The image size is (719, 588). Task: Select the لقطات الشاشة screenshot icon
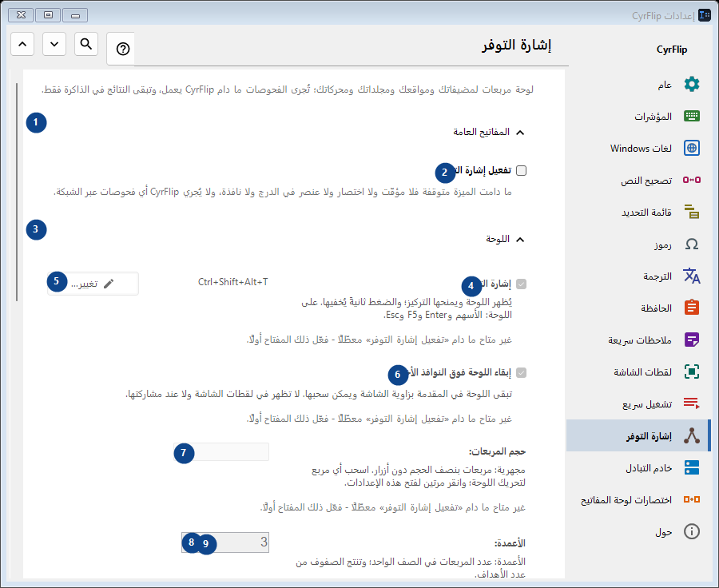click(x=692, y=371)
